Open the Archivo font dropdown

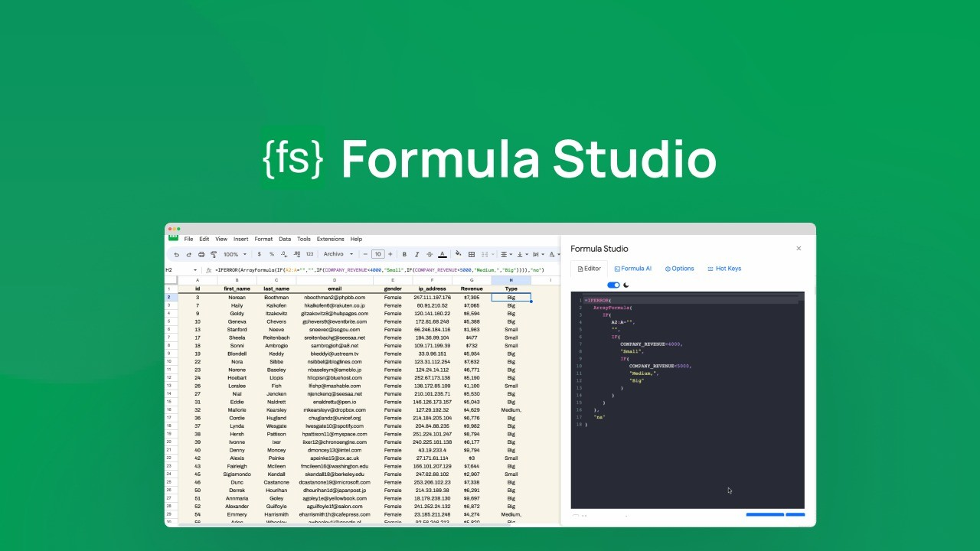338,254
